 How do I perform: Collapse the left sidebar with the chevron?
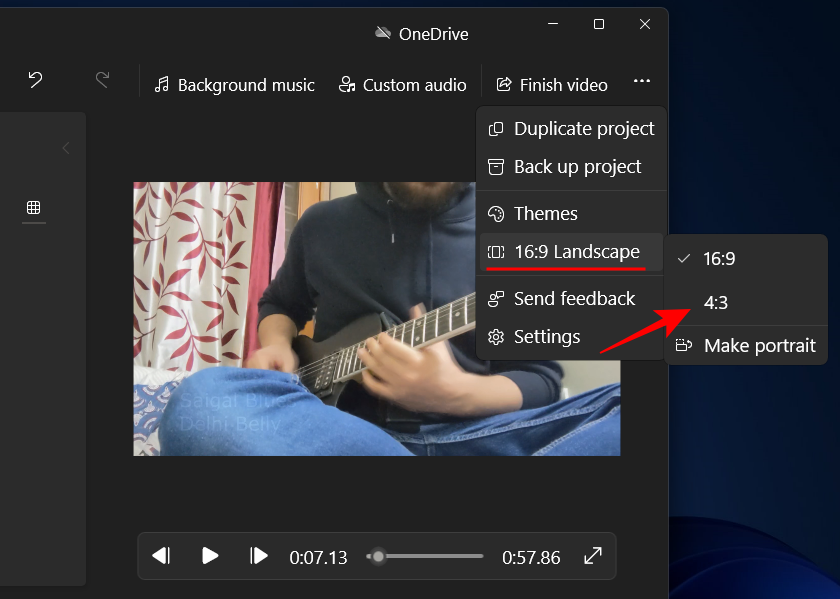coord(65,147)
